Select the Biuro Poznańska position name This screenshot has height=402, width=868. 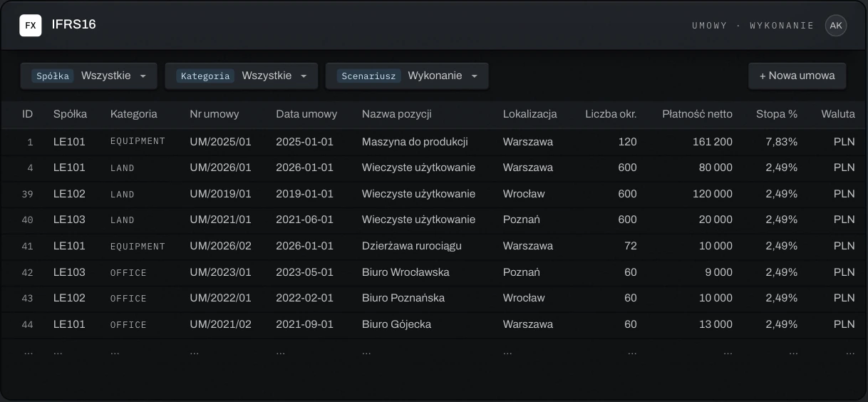point(403,298)
